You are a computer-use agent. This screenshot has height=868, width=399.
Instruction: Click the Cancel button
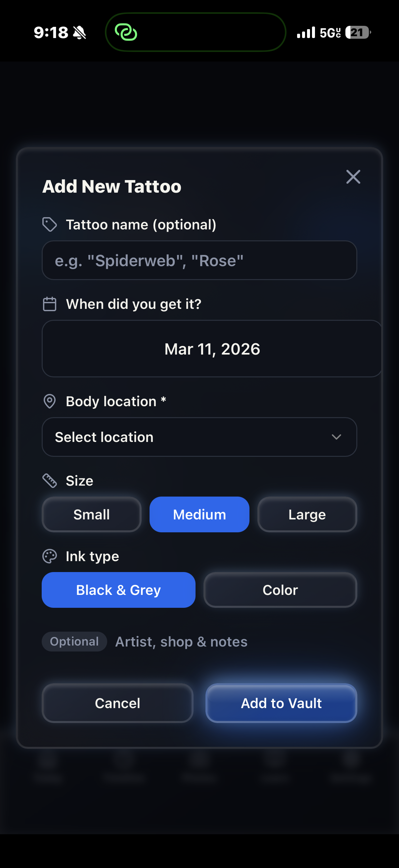117,703
